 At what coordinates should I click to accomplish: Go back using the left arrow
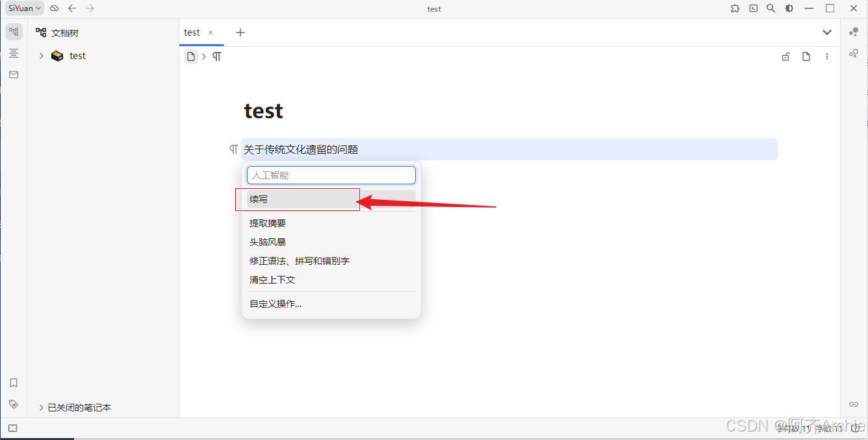pyautogui.click(x=72, y=8)
